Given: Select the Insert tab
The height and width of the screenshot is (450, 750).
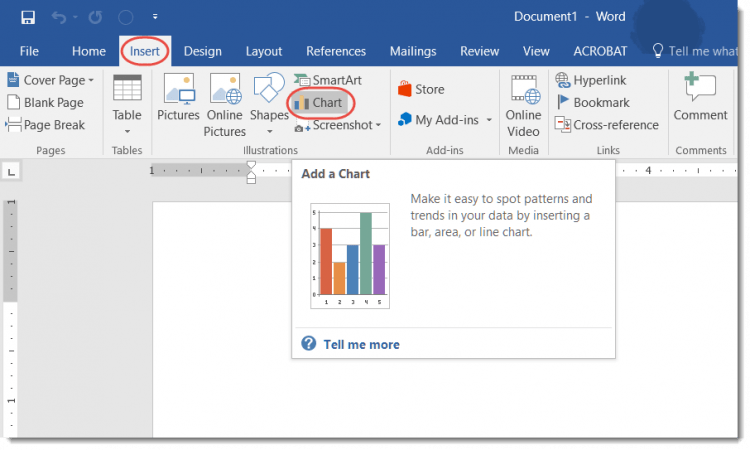Looking at the screenshot, I should [x=144, y=51].
